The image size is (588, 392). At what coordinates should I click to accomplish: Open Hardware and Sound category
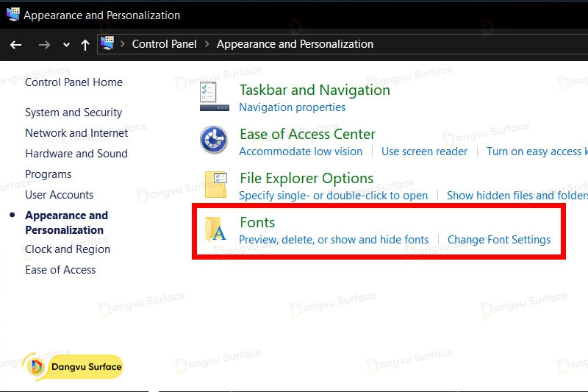[76, 154]
